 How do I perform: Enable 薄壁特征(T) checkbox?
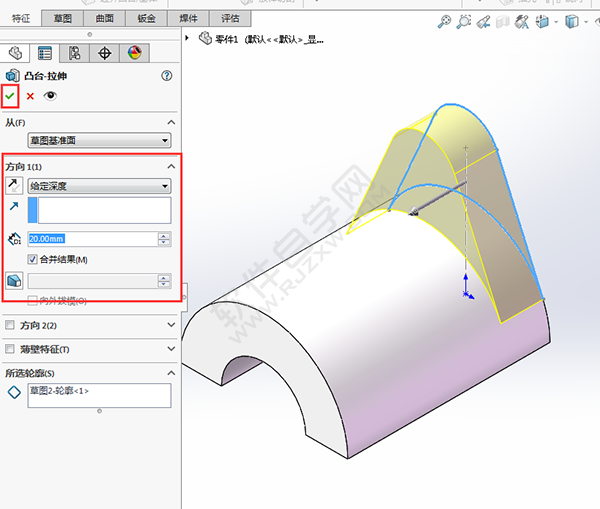(10, 349)
